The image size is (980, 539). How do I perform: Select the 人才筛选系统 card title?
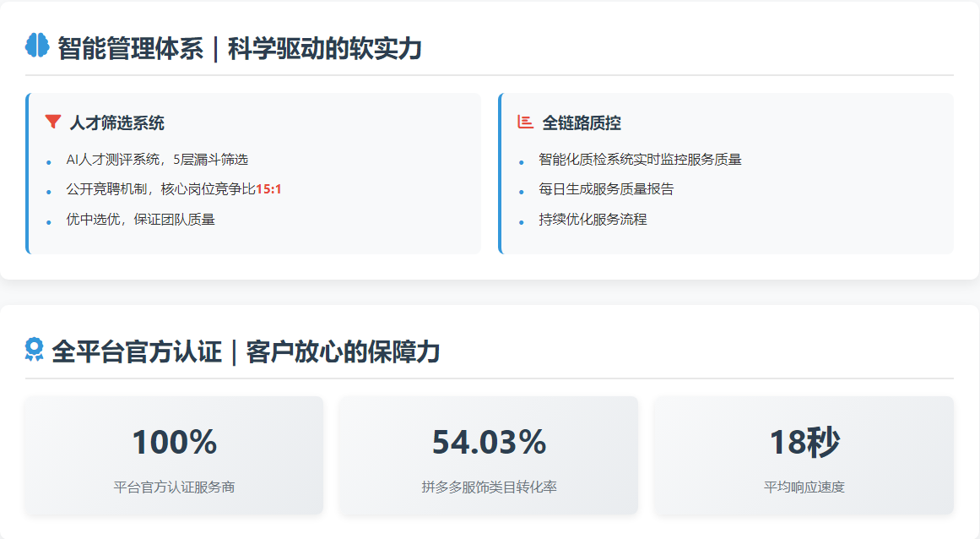(116, 123)
